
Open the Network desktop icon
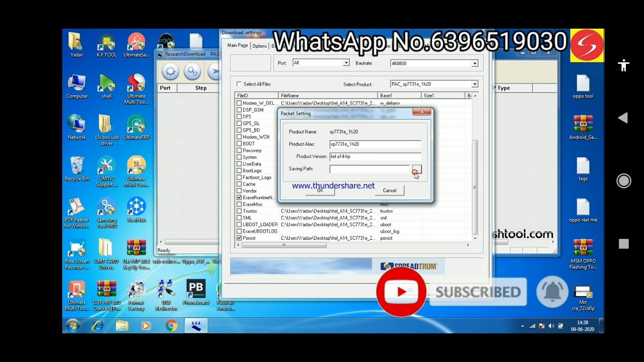tap(76, 128)
